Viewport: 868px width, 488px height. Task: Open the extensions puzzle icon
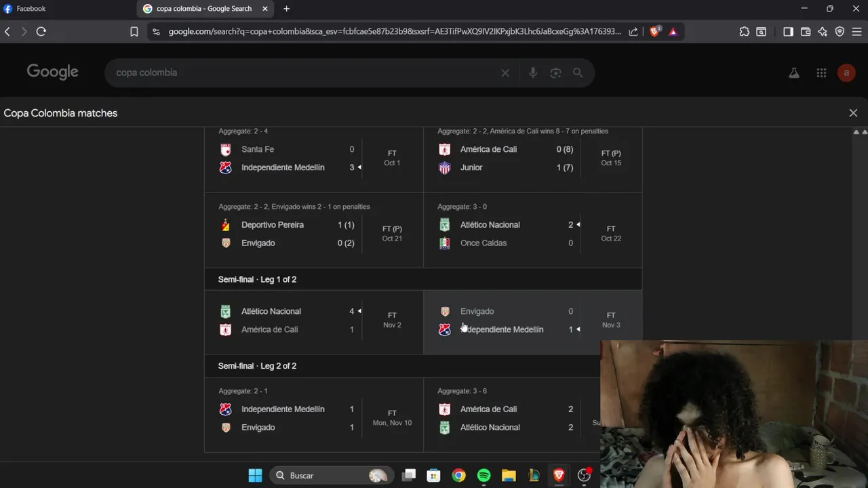(x=744, y=31)
